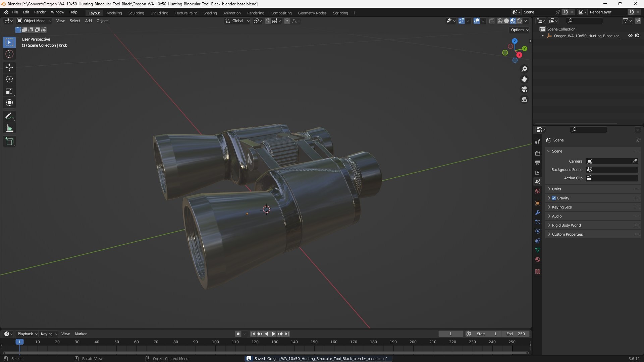Toggle X-ray display button
Viewport: 644px width, 362px height.
[492, 21]
